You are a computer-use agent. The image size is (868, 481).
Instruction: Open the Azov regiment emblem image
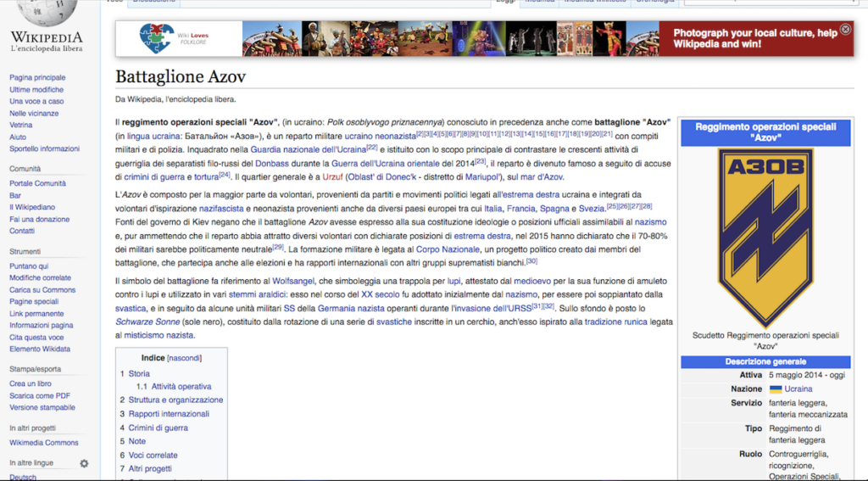pyautogui.click(x=765, y=238)
